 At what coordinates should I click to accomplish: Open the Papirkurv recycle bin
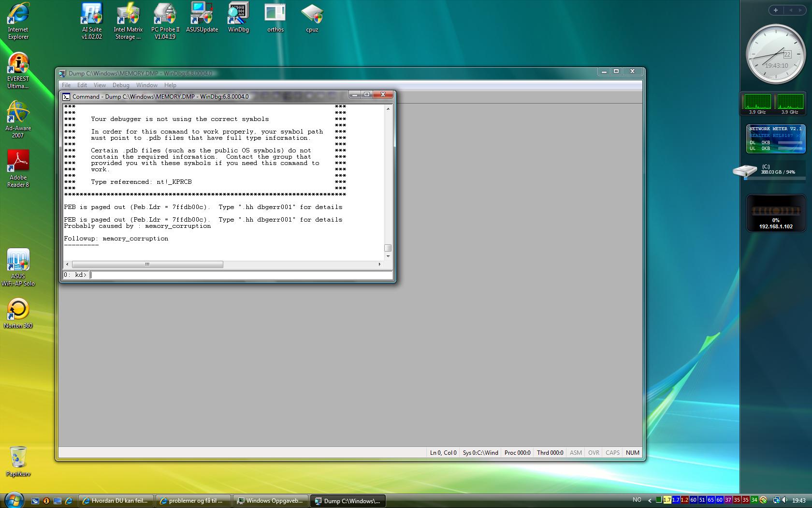click(18, 458)
